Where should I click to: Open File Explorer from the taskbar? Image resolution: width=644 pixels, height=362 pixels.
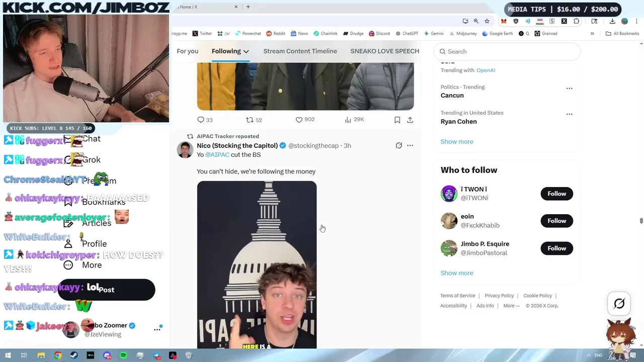pyautogui.click(x=41, y=355)
